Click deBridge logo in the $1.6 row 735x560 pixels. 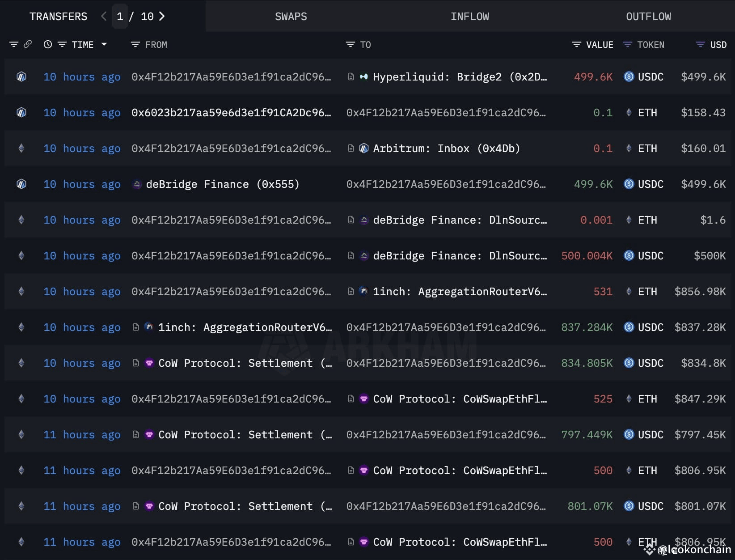(x=364, y=220)
